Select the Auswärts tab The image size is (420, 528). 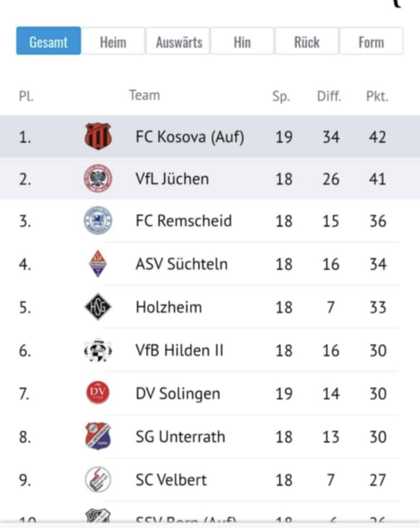(x=178, y=41)
